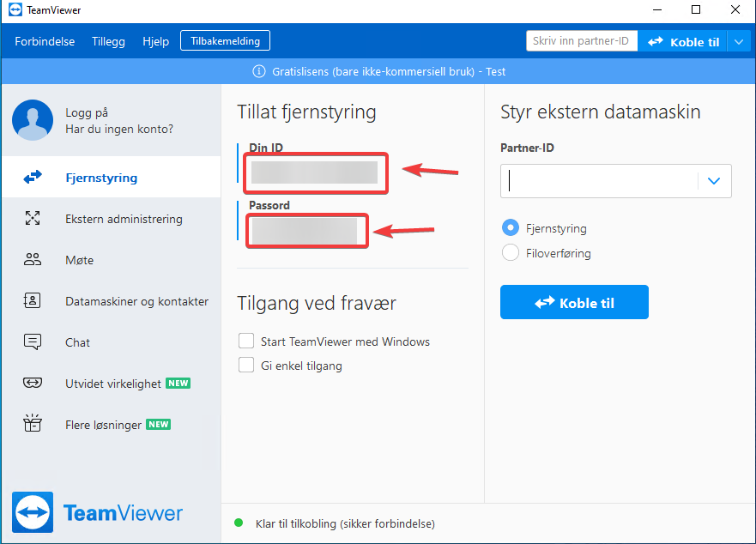Open Flere løsninger section
The image size is (756, 544).
tap(112, 425)
